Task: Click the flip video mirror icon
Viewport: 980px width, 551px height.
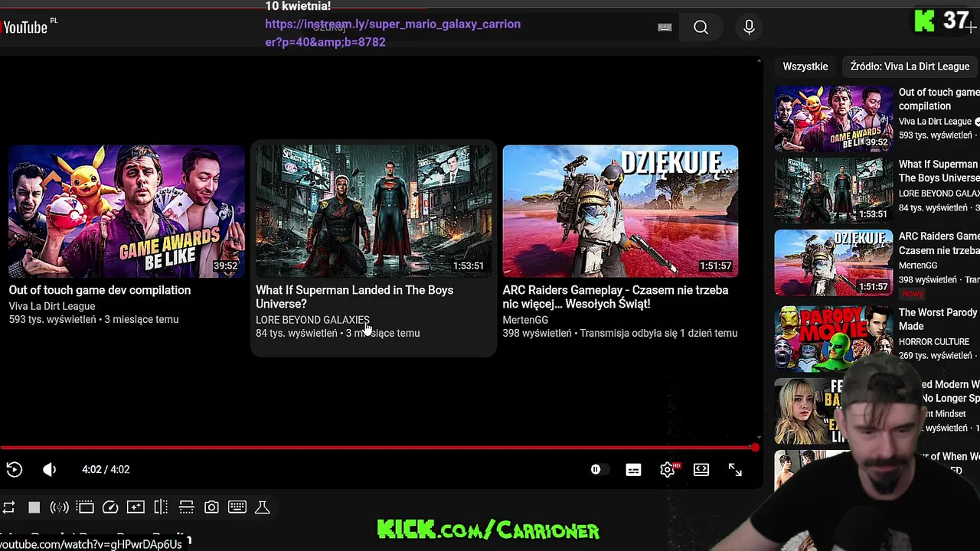Action: coord(161,507)
